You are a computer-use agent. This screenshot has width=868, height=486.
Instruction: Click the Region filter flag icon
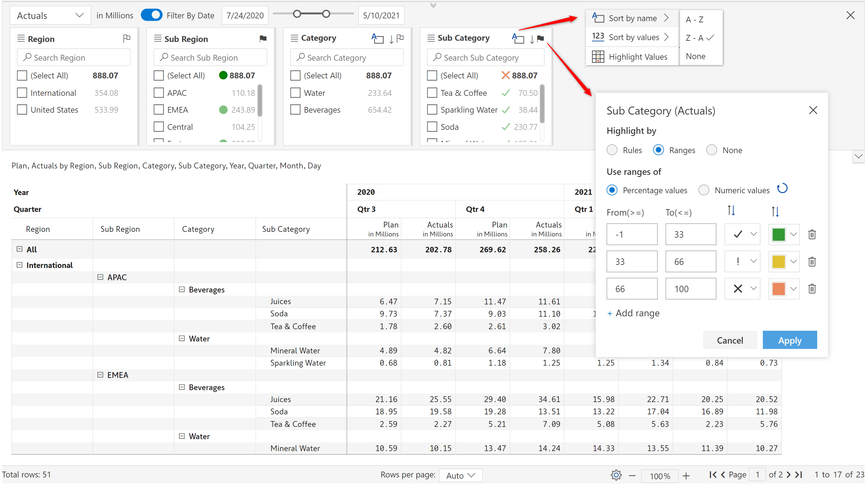126,38
